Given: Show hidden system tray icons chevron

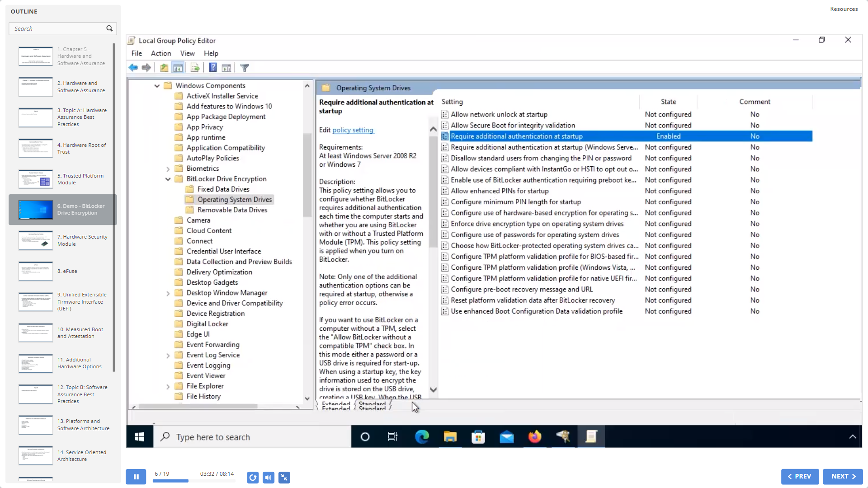Looking at the screenshot, I should coord(852,437).
